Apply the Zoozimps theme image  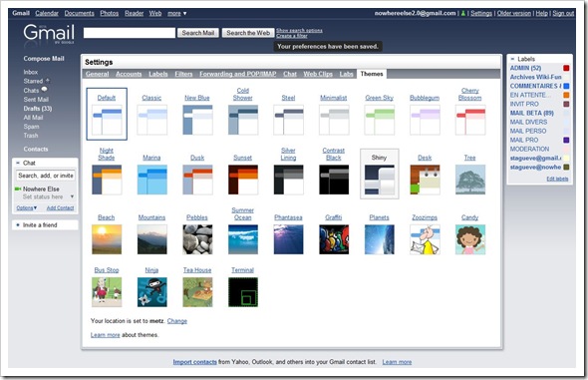tap(425, 239)
